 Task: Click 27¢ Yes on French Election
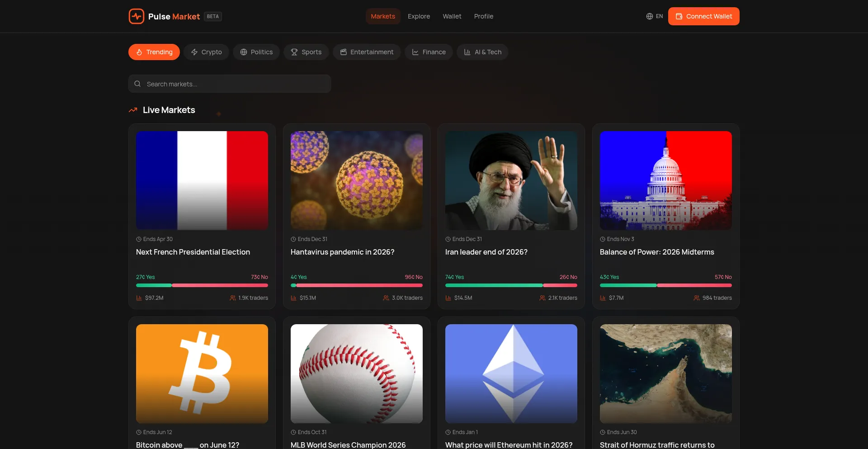click(146, 277)
